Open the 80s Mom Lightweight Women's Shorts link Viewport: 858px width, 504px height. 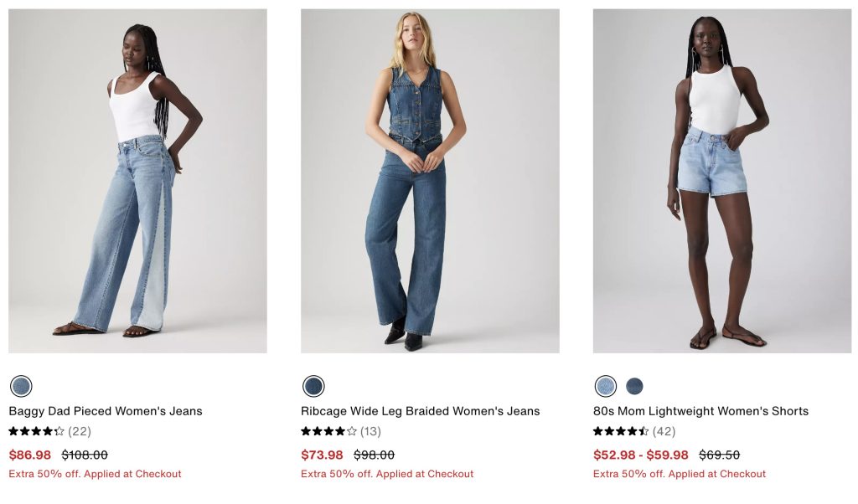click(x=700, y=411)
